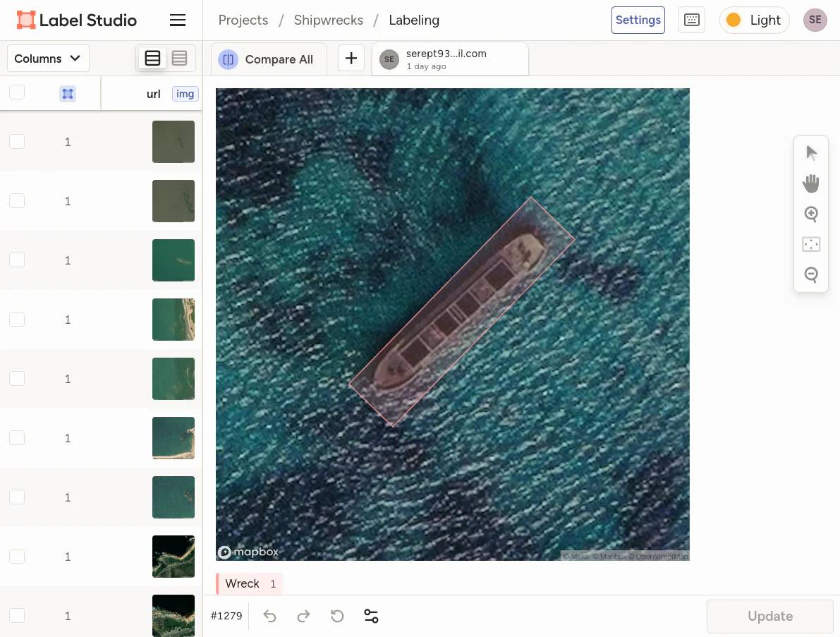Select the serept93 annotation tab

(x=449, y=59)
